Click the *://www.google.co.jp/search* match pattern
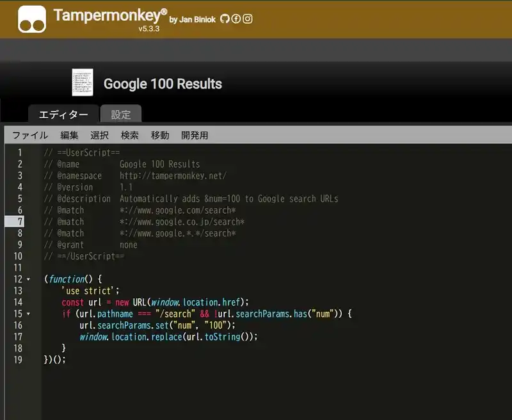This screenshot has height=420, width=512. point(182,222)
